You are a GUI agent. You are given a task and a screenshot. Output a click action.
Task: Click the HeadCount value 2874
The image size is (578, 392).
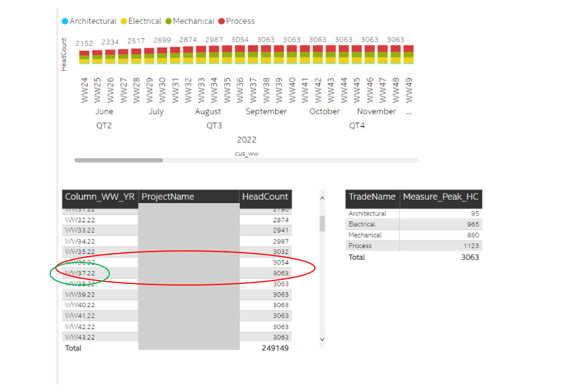(281, 220)
